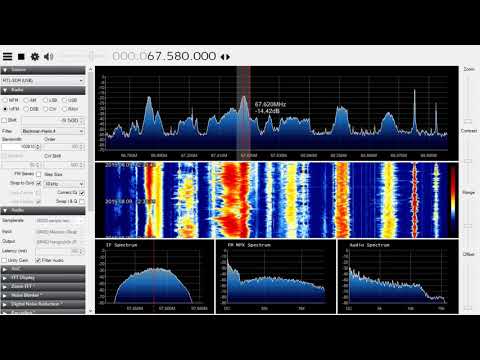Open the Filter type dropdown

point(53,131)
